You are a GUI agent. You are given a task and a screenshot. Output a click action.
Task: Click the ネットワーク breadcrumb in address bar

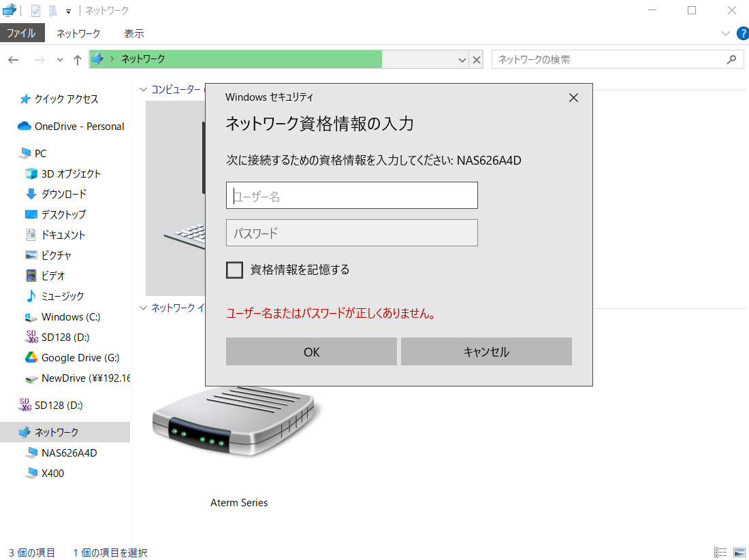(x=143, y=59)
